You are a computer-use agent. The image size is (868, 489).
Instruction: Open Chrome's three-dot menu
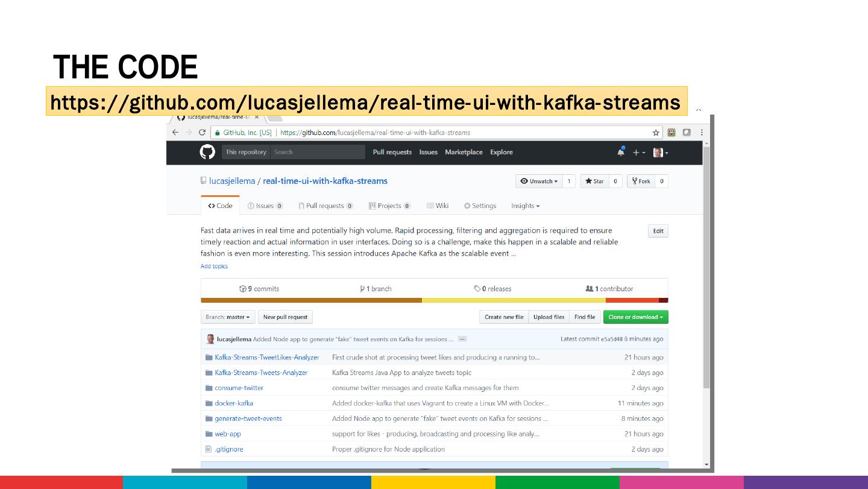702,133
